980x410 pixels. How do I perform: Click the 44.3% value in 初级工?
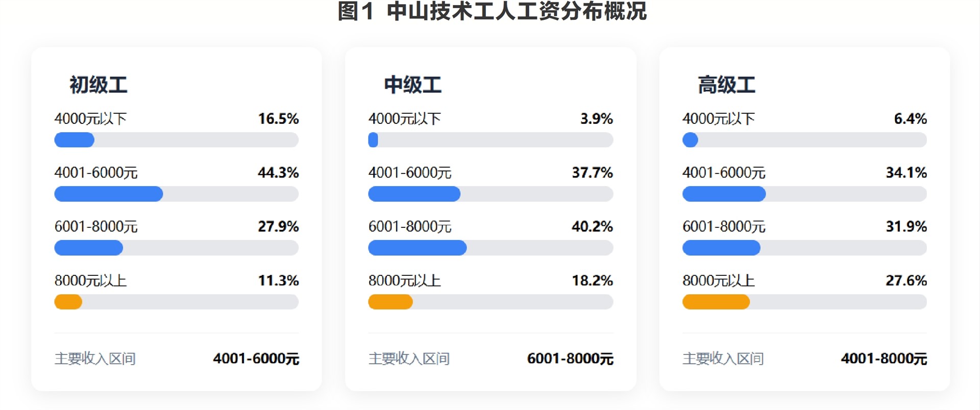coord(278,173)
